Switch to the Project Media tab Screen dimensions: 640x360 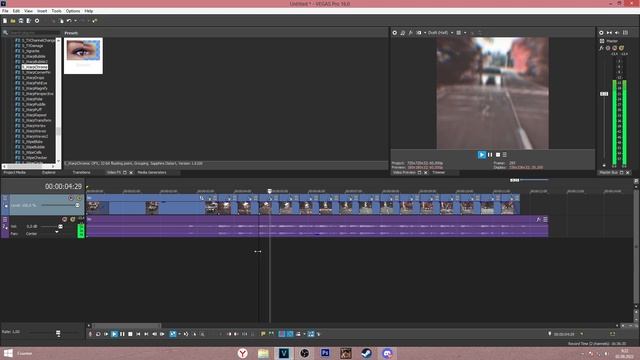tap(15, 173)
